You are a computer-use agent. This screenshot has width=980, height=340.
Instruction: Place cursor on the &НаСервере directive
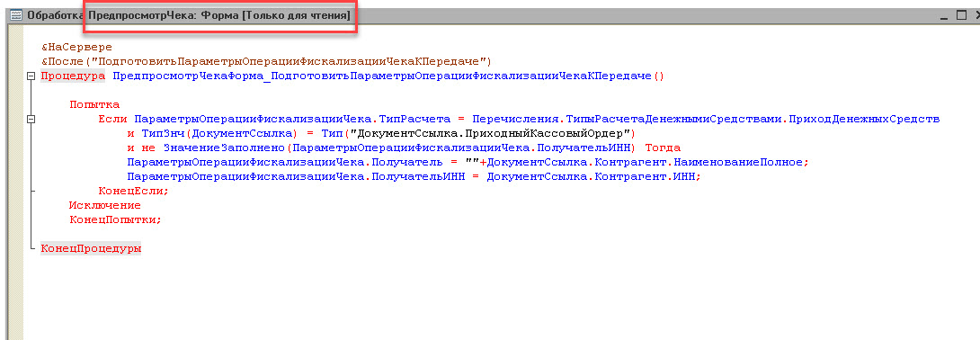point(77,48)
